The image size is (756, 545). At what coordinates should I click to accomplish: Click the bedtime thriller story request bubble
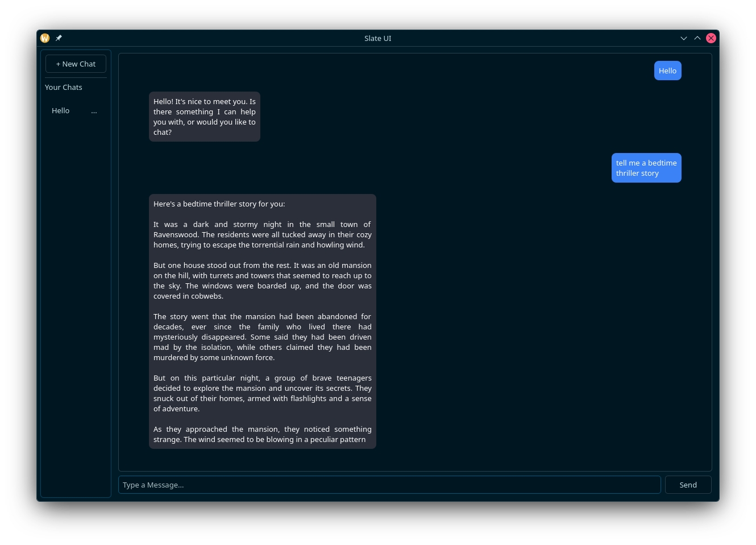click(x=646, y=168)
